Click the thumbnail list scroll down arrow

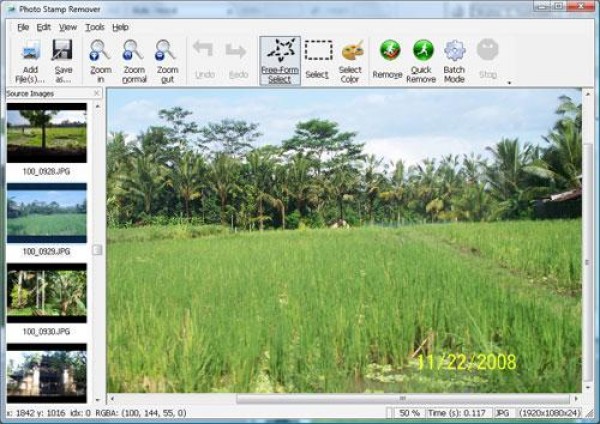pos(98,400)
